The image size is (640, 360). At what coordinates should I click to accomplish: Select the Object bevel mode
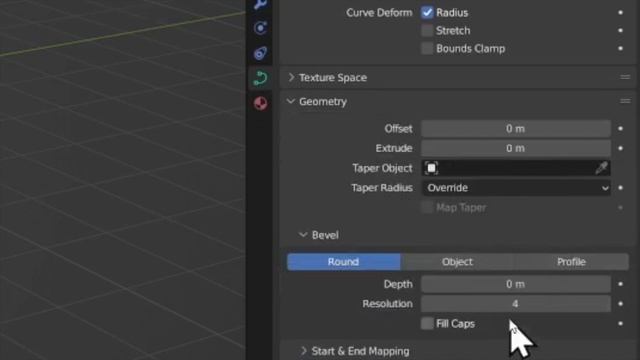pos(457,262)
